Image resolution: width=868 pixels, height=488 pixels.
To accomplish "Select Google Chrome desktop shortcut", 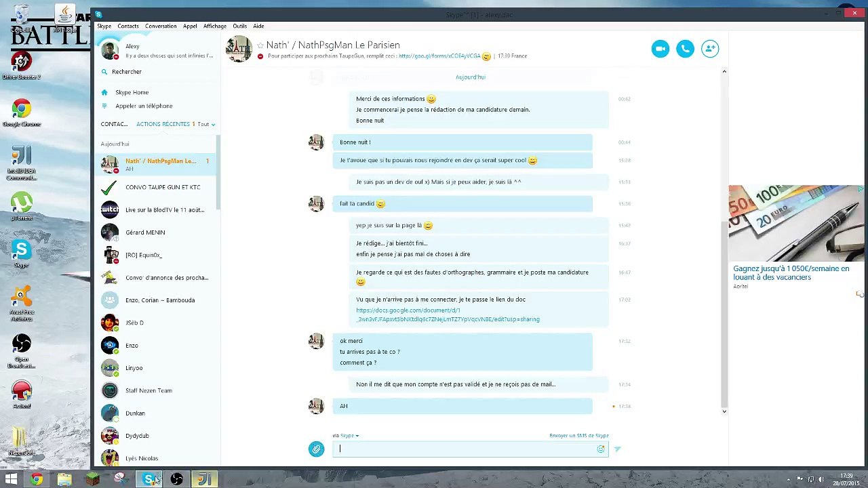I will (x=22, y=114).
